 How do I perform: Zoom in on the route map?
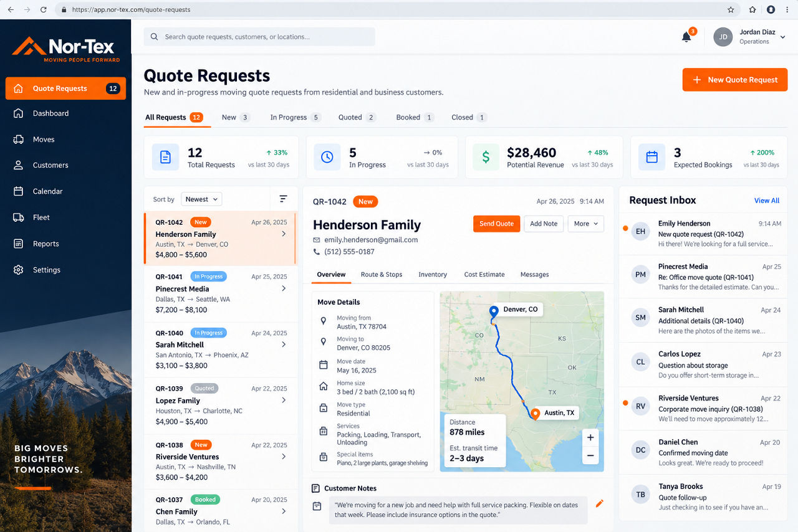pyautogui.click(x=590, y=437)
